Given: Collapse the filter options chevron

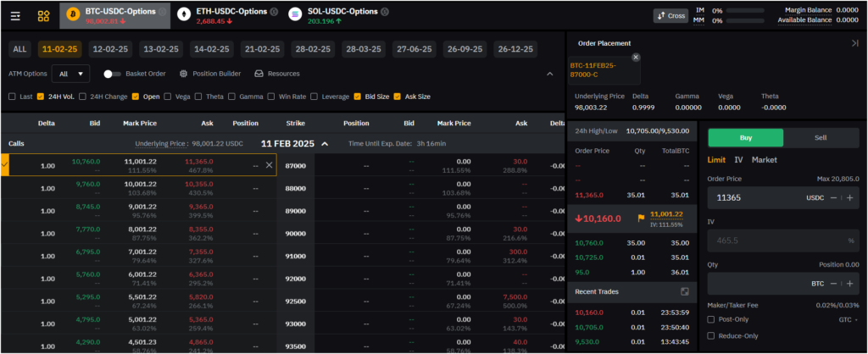Looking at the screenshot, I should pyautogui.click(x=549, y=74).
